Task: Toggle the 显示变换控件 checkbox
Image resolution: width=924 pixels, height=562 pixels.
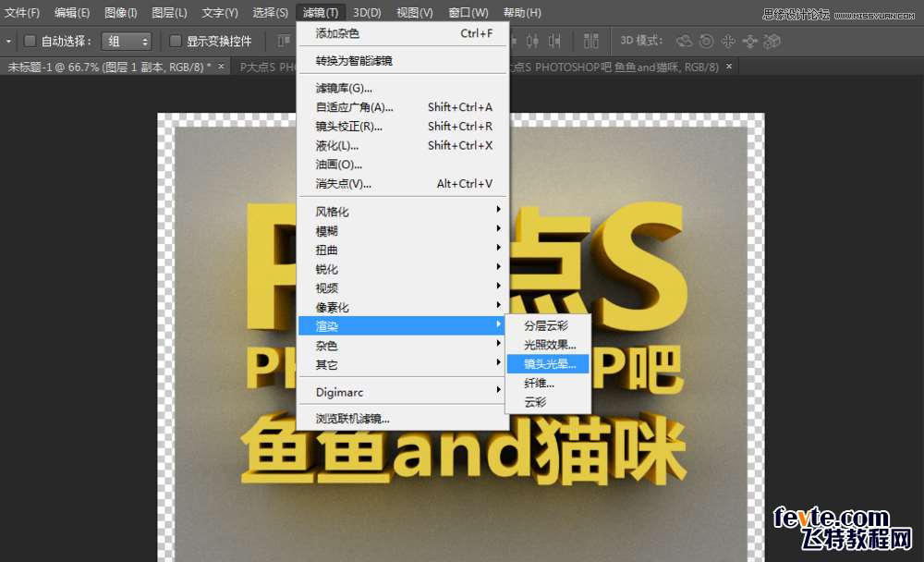Action: click(x=176, y=42)
